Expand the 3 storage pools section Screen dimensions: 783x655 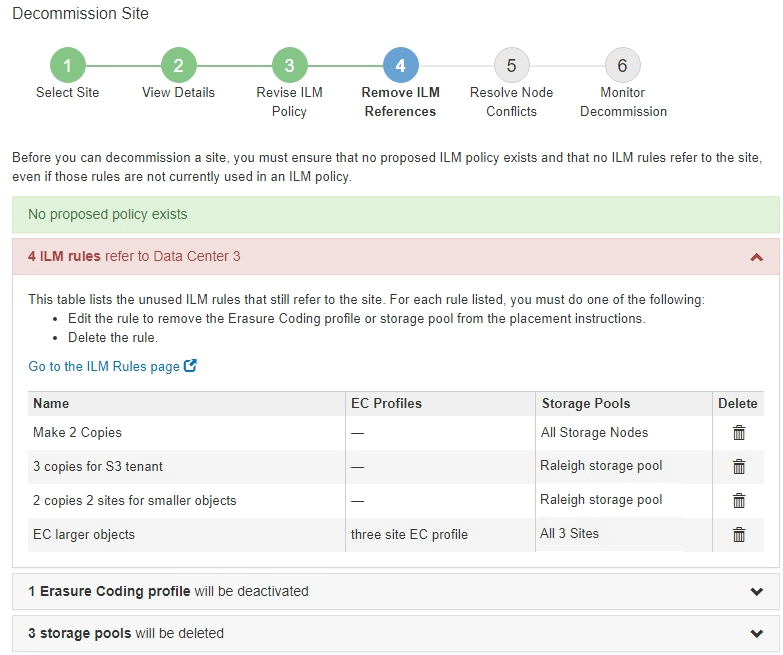(x=756, y=633)
